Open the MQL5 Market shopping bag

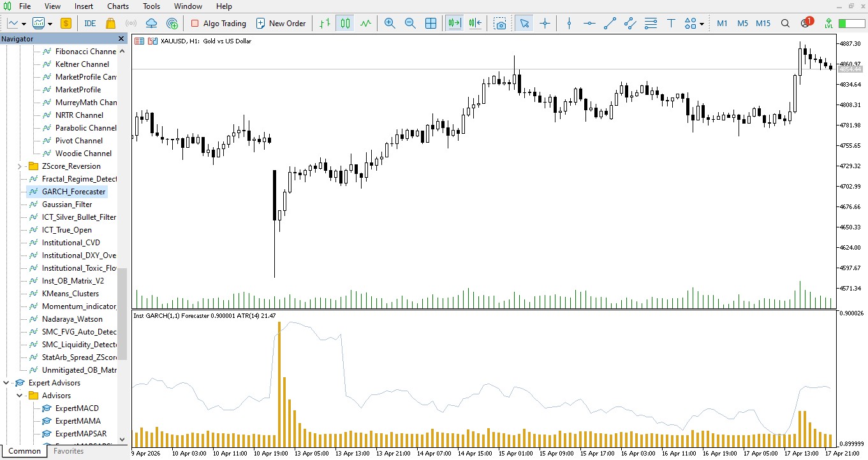[x=110, y=23]
